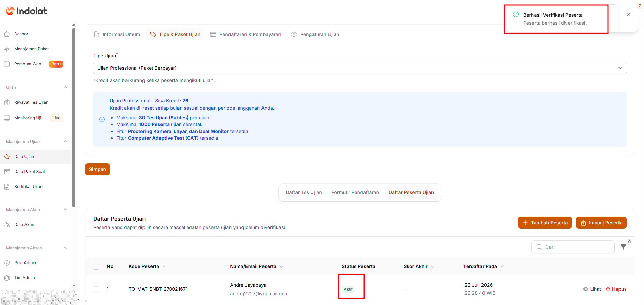Click the No column header
Screen dimensions: 644x305
click(110, 266)
